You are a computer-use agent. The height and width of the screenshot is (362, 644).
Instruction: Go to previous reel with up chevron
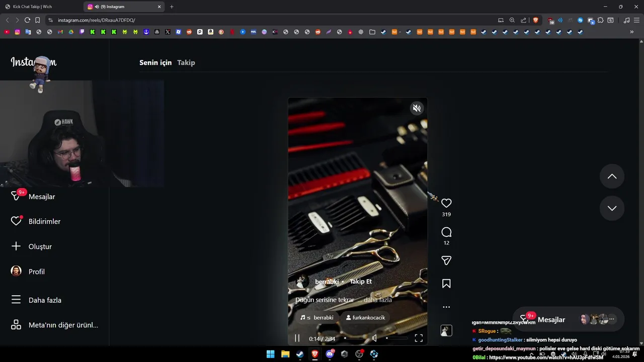(x=612, y=176)
